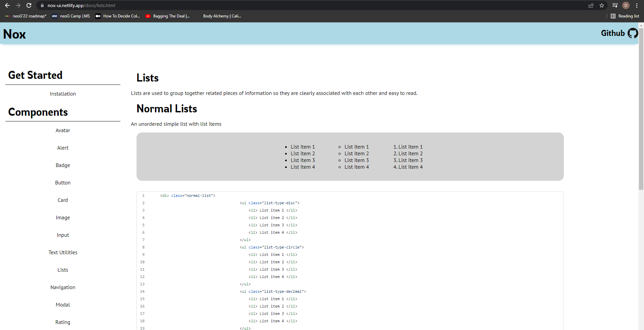
Task: Click "List item 1" in the disc-bullet list
Action: (x=303, y=147)
